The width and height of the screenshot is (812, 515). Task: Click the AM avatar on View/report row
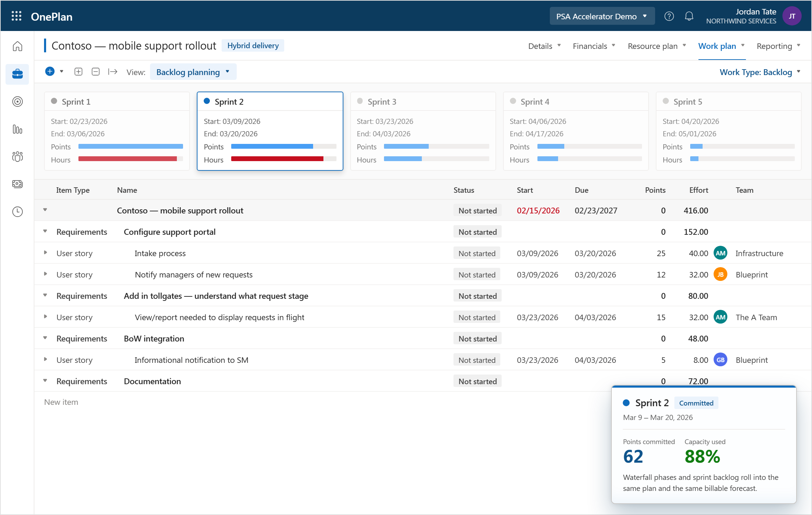coord(720,317)
